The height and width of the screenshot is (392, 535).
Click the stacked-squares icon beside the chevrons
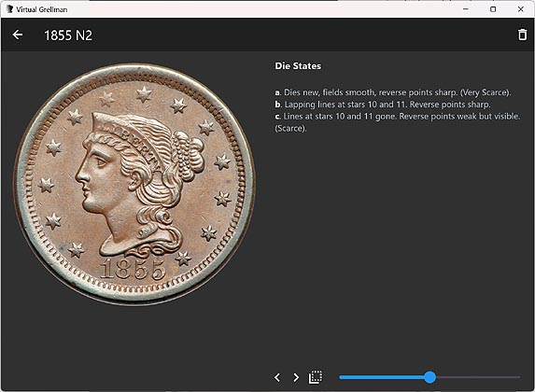(x=316, y=377)
